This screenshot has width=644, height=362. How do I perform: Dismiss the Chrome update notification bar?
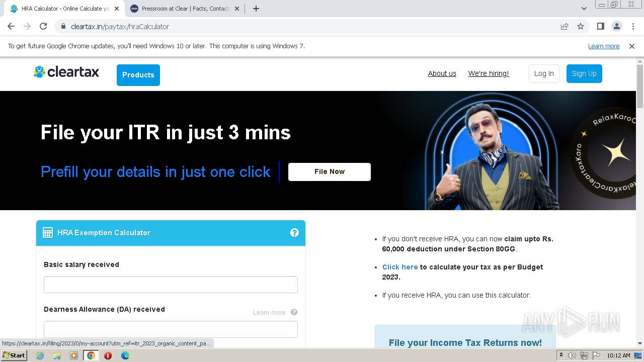(x=632, y=46)
